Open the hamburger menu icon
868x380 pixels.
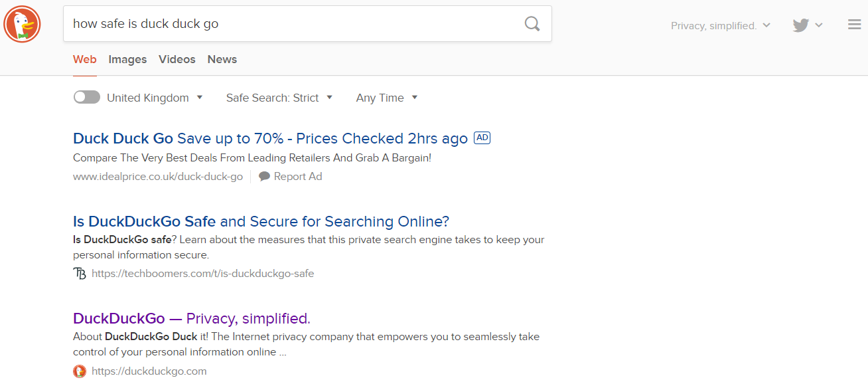coord(855,25)
